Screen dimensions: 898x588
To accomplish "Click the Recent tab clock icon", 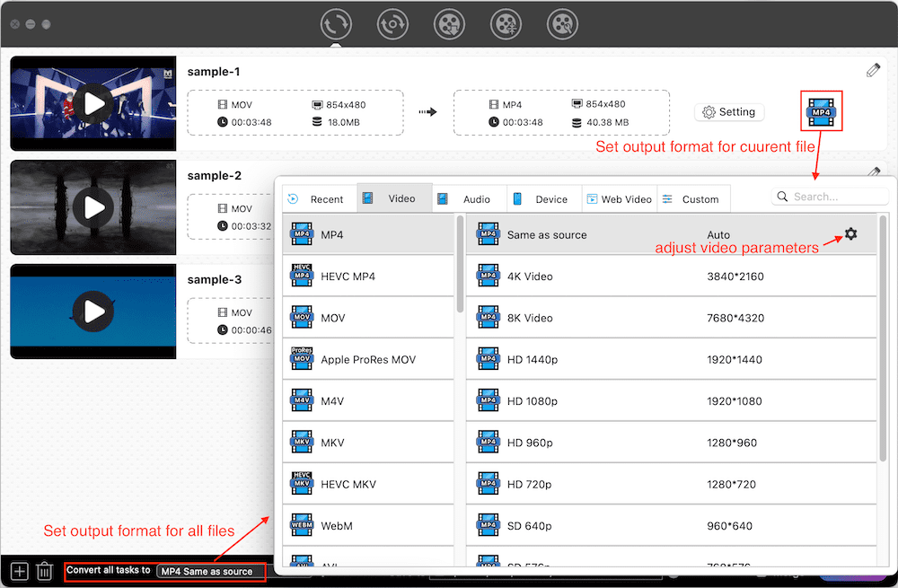I will (293, 198).
